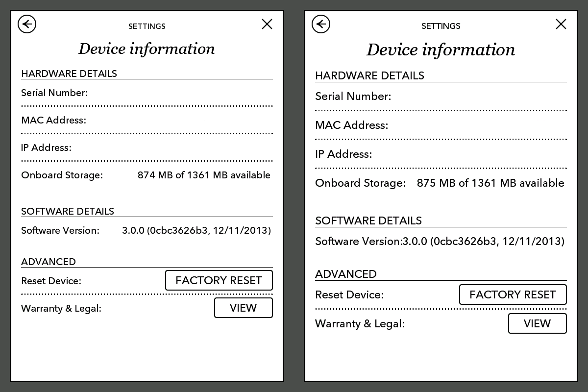Tap the back arrow on the right screen
588x392 pixels.
coord(321,24)
